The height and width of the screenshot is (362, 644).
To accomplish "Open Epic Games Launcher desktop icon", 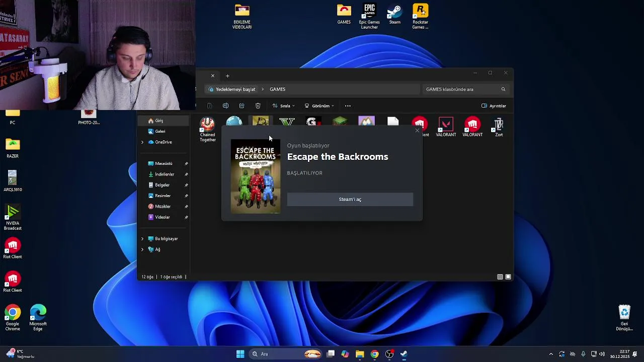I will click(369, 17).
